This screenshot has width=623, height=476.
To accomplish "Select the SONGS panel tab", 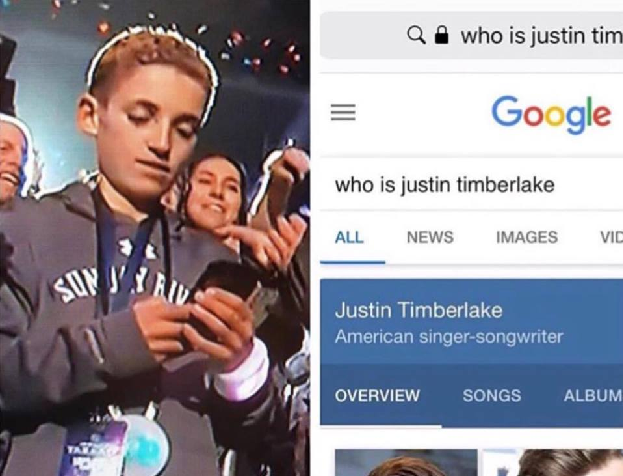I will click(491, 395).
